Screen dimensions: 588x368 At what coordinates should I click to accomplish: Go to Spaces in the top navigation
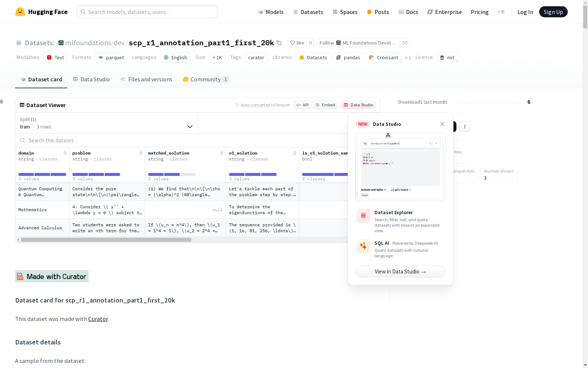pos(345,12)
